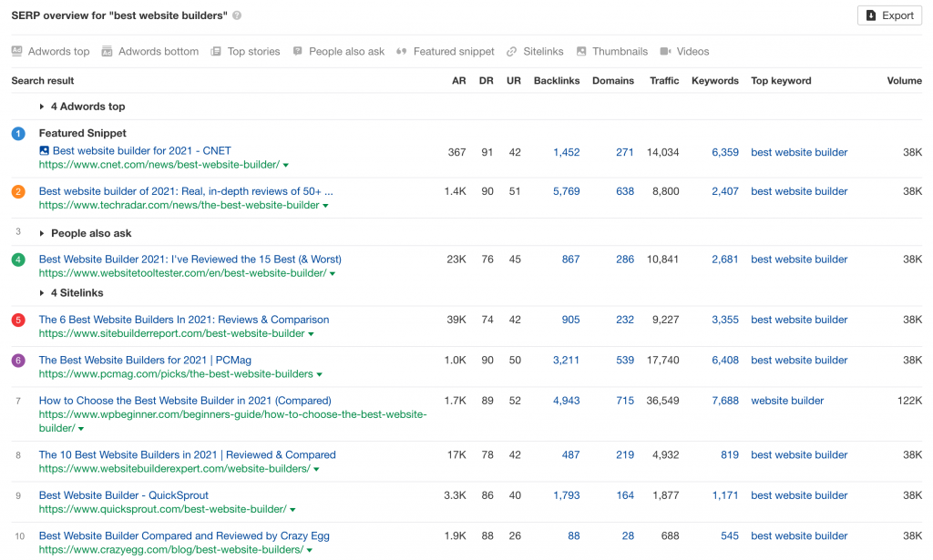Open the 6 Best Website Builders result

click(184, 320)
